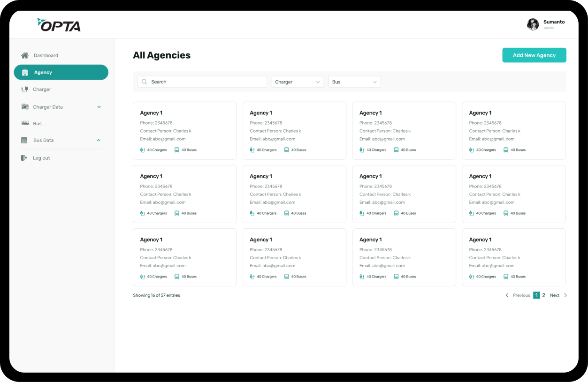
Task: Go to the Previous page link
Action: (x=521, y=295)
